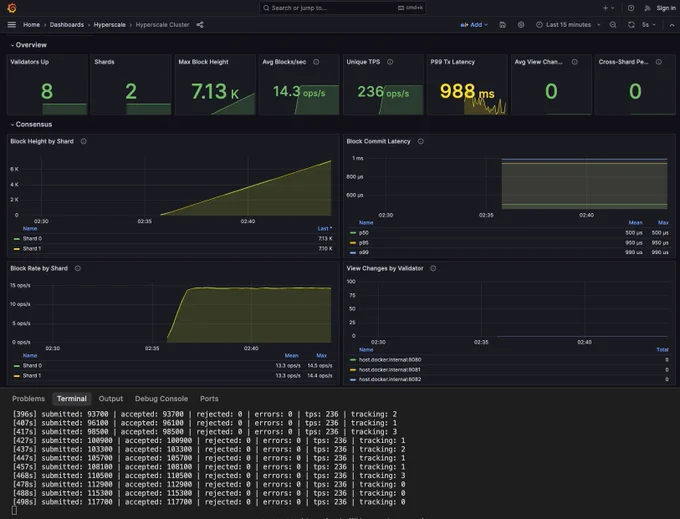
Task: Open the hamburger navigation menu
Action: point(12,25)
